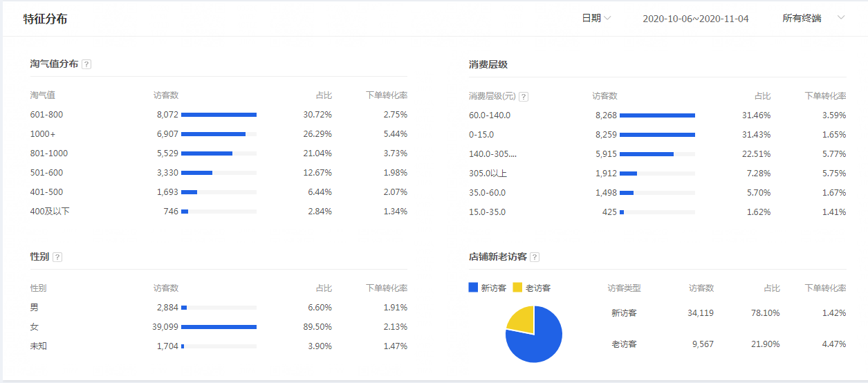Click the yellow 老访客 legend swatch

[x=517, y=287]
